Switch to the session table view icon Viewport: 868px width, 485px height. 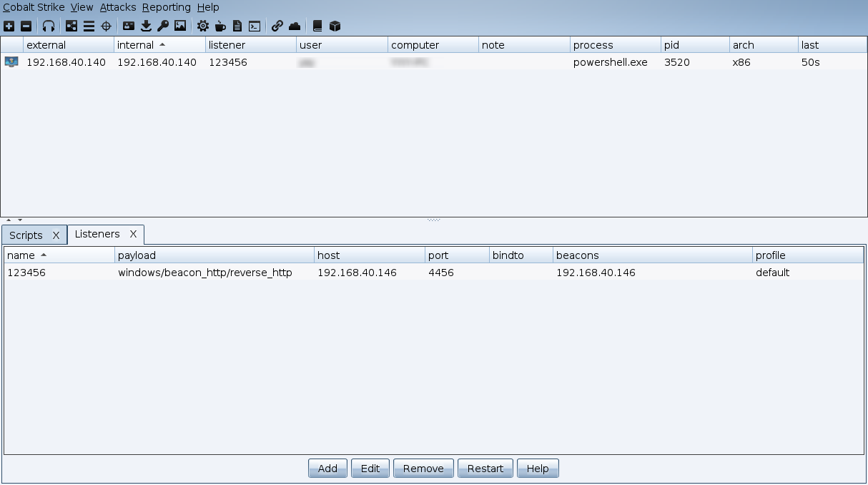pyautogui.click(x=89, y=26)
